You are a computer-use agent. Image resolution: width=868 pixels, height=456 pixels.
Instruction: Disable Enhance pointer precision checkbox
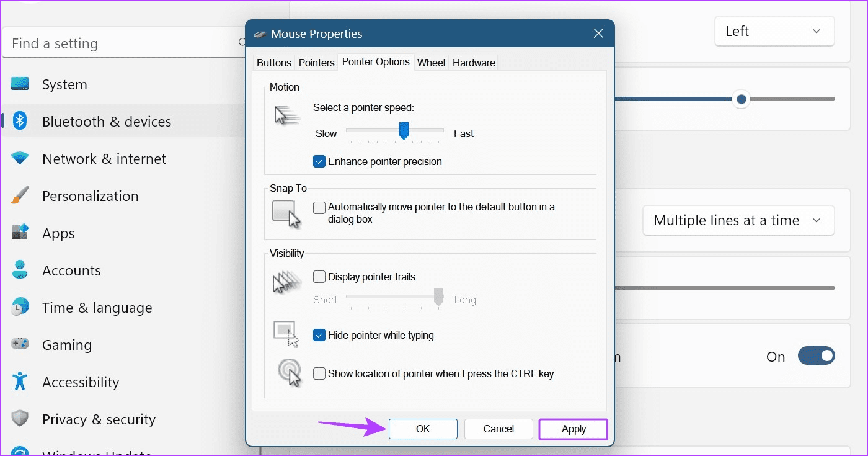[319, 161]
